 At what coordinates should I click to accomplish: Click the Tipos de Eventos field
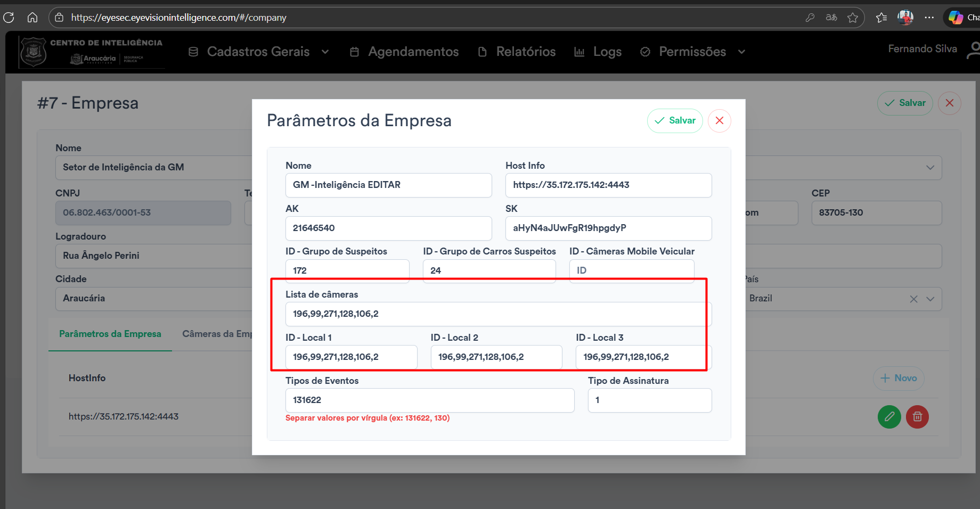pyautogui.click(x=429, y=400)
